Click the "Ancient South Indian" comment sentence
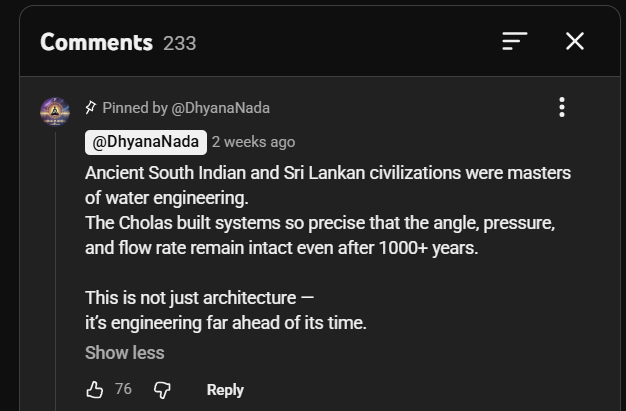The image size is (626, 411). [x=327, y=173]
